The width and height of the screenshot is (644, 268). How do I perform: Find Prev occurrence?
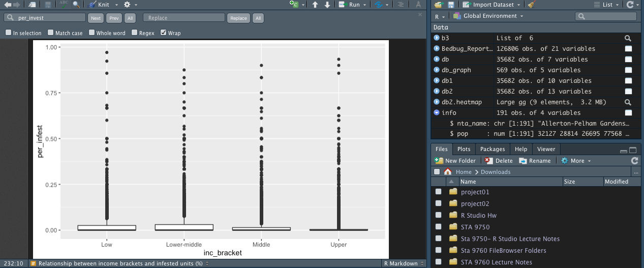(x=114, y=18)
